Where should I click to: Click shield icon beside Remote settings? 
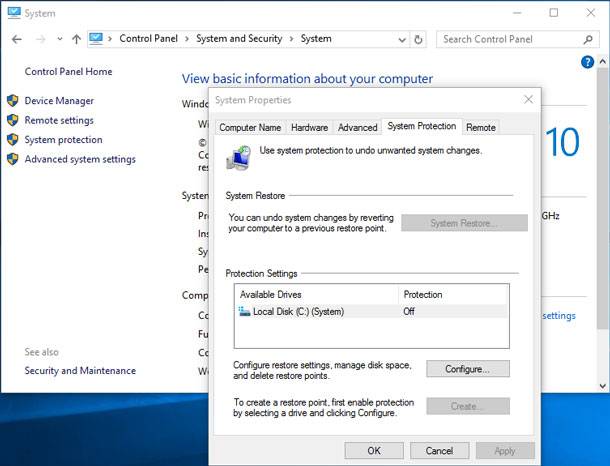[x=12, y=120]
